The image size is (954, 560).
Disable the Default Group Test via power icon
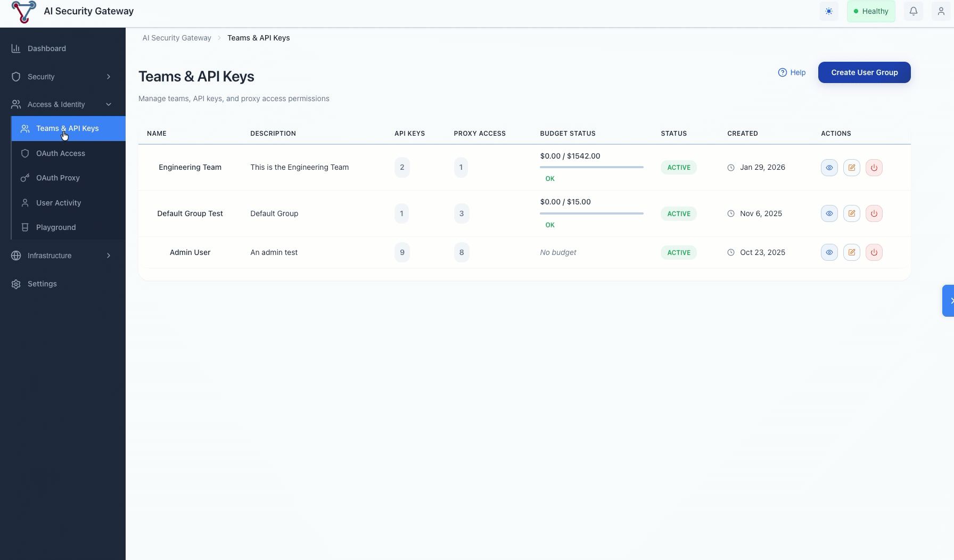874,213
